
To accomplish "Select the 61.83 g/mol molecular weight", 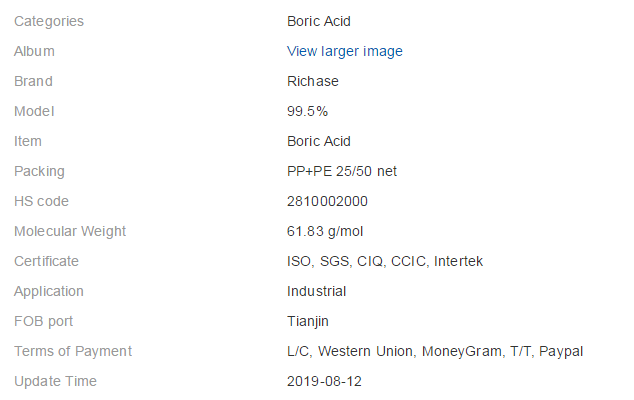I will point(325,231).
